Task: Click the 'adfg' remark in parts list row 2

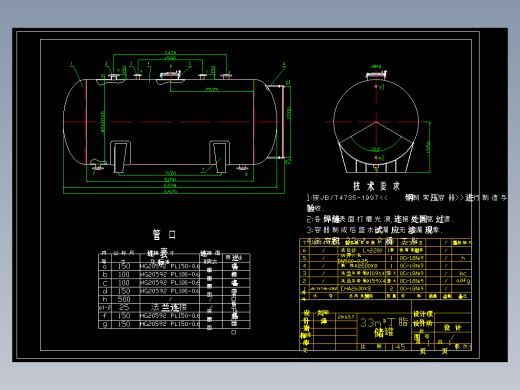Action: [x=463, y=281]
